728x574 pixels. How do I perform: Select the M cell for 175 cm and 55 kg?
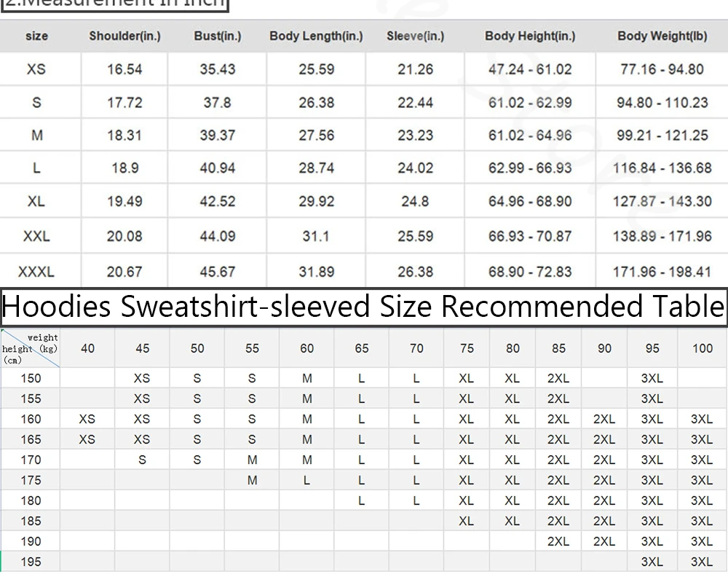[x=252, y=481]
